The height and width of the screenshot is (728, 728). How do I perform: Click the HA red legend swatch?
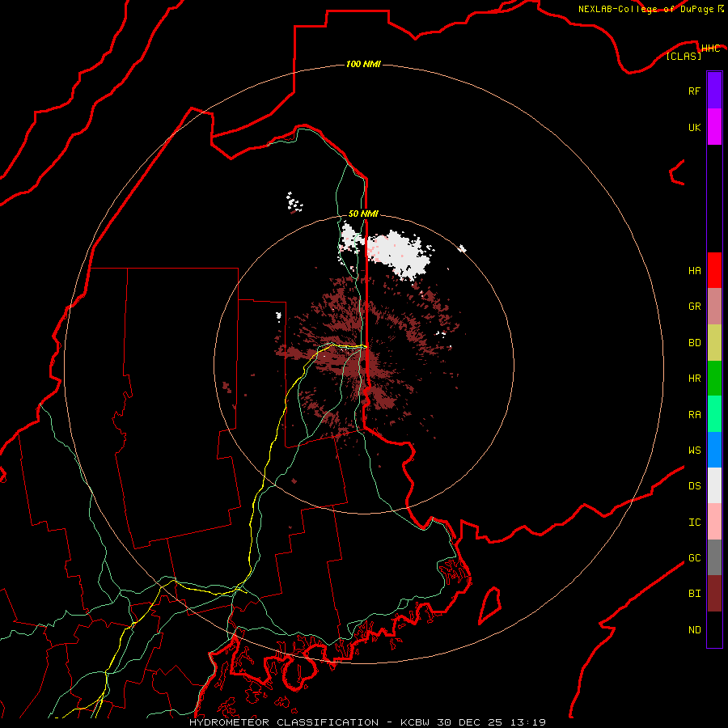(x=714, y=270)
